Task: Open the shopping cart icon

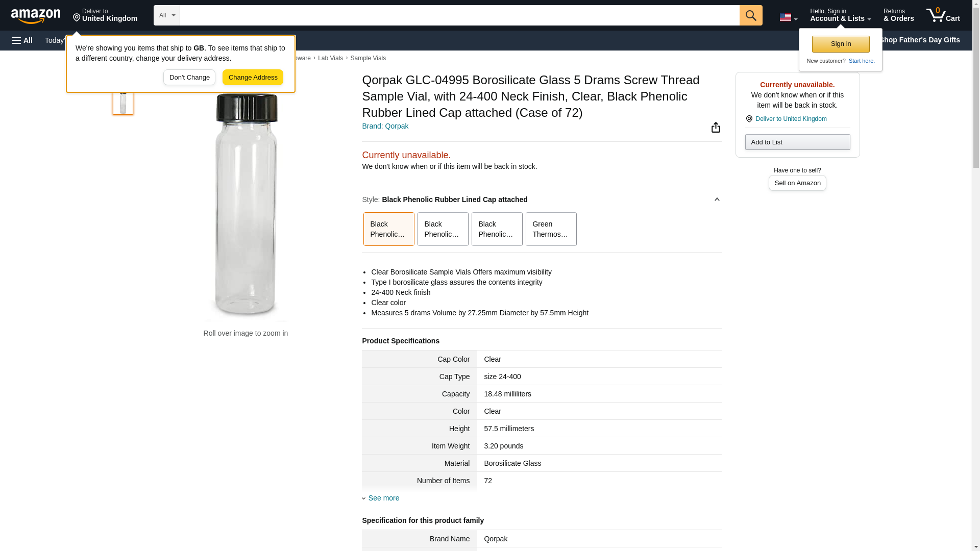Action: tap(942, 15)
